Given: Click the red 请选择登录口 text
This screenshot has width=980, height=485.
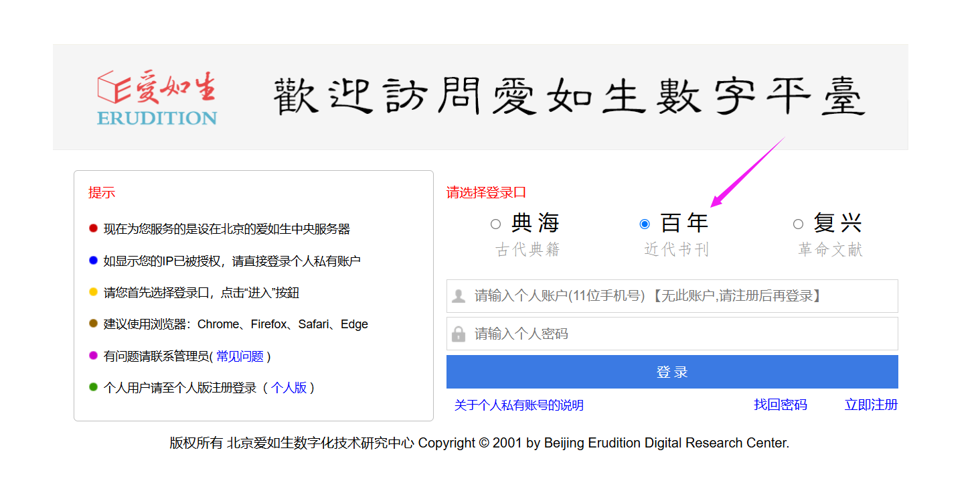Looking at the screenshot, I should (487, 193).
